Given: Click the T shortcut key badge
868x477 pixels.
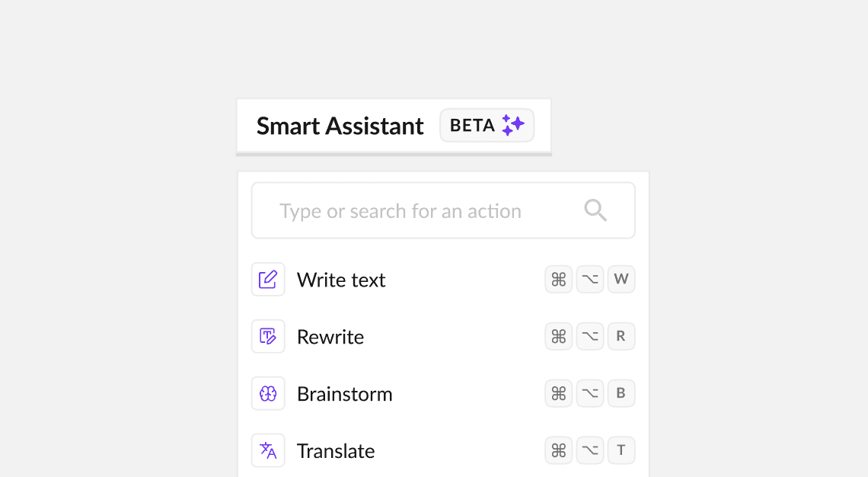Looking at the screenshot, I should 621,450.
